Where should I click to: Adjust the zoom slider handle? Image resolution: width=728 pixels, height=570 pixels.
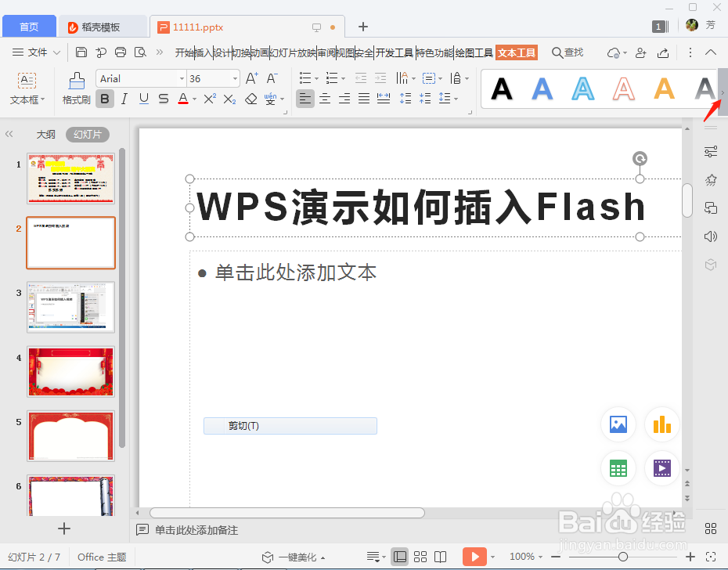tap(623, 557)
